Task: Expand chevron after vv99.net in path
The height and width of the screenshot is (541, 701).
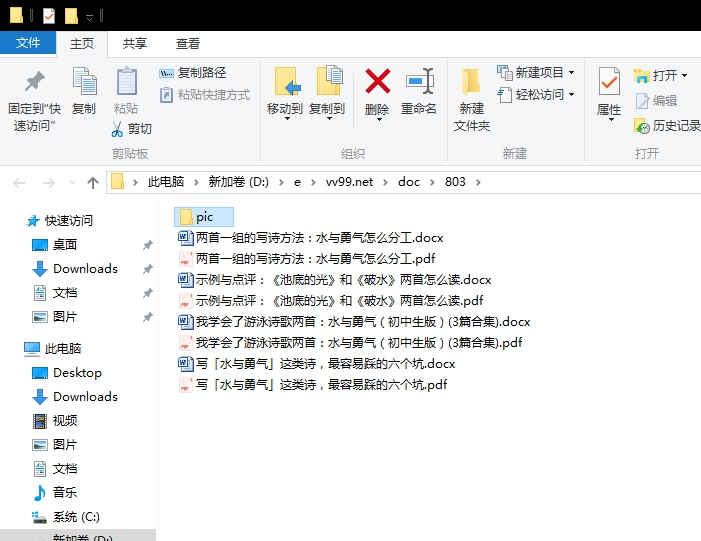Action: [x=385, y=182]
